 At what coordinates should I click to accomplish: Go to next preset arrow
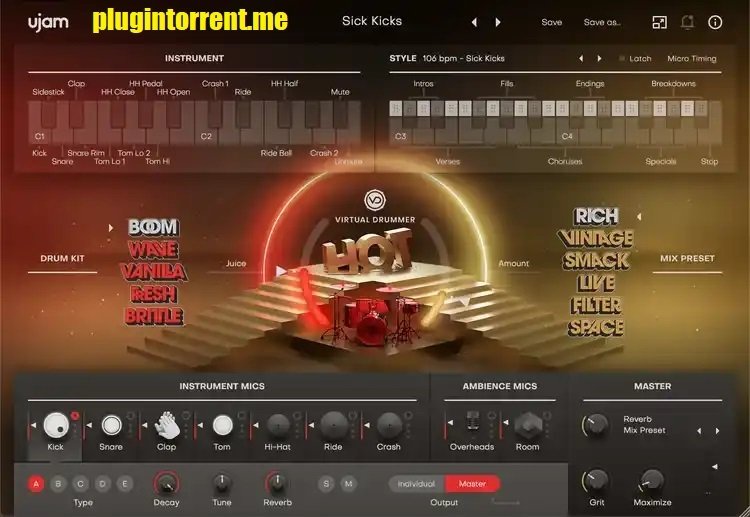pyautogui.click(x=498, y=22)
